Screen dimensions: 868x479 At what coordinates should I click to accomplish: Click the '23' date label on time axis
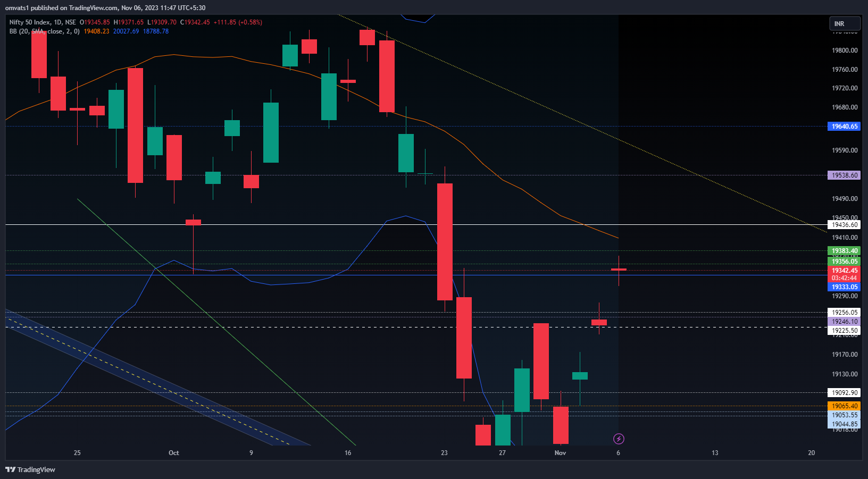444,453
